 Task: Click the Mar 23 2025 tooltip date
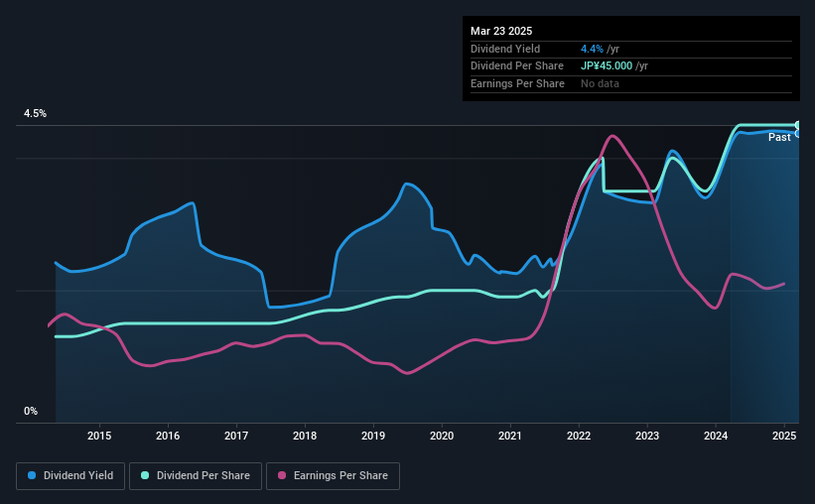click(501, 31)
